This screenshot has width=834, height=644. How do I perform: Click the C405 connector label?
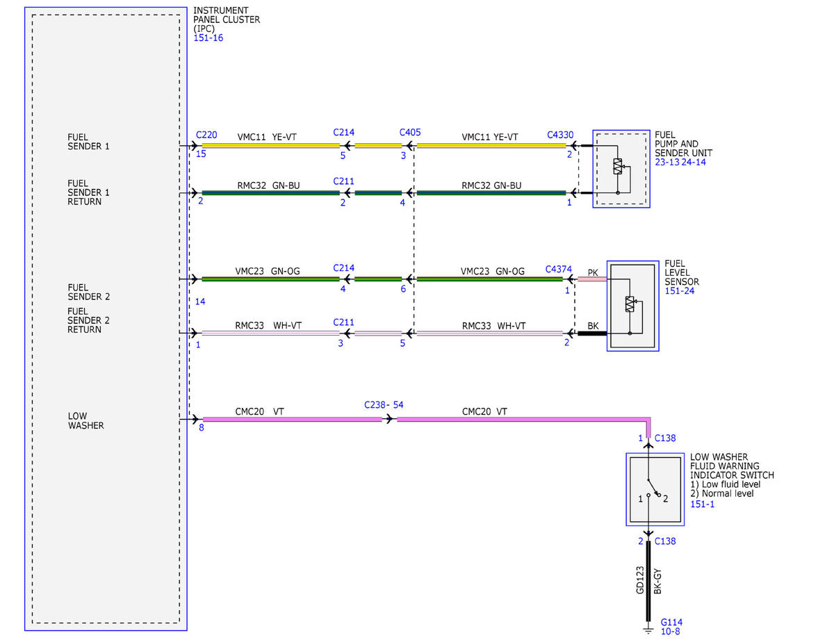click(x=410, y=132)
